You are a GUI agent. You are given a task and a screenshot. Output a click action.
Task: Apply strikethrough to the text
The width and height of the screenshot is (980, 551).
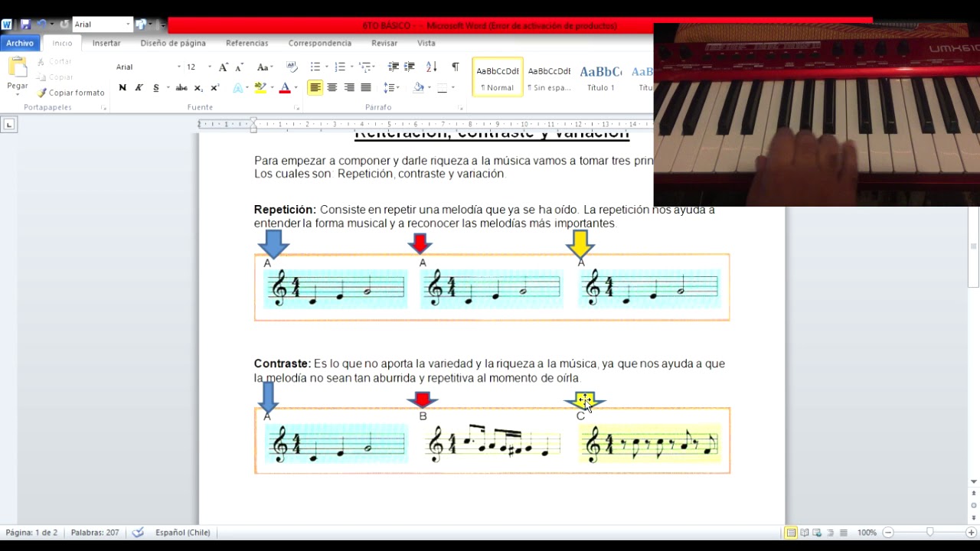(181, 88)
